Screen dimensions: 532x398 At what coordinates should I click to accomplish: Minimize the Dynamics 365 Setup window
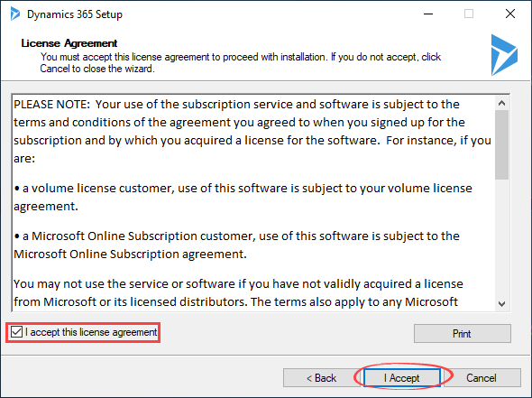click(x=428, y=14)
